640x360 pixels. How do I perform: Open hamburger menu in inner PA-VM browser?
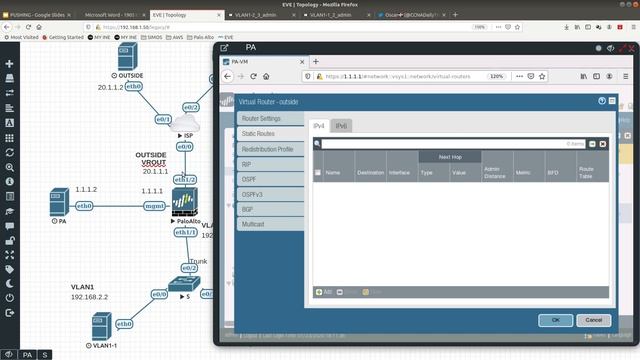(625, 76)
